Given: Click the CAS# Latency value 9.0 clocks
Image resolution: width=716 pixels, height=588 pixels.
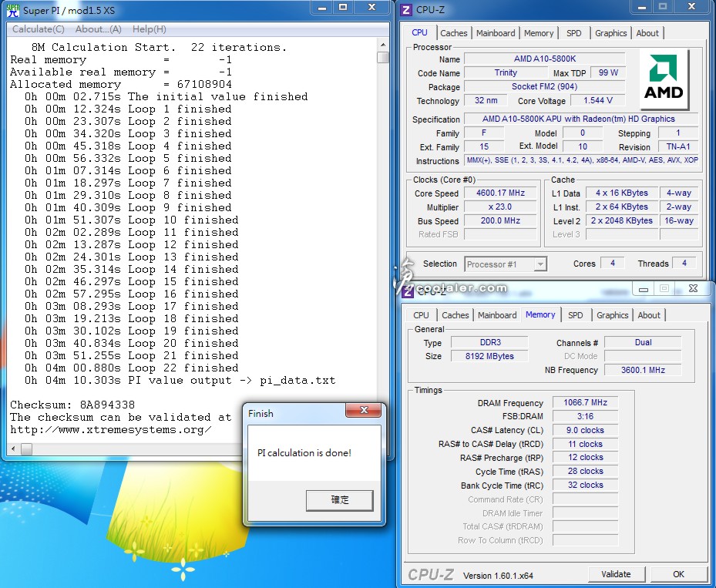Looking at the screenshot, I should 585,430.
